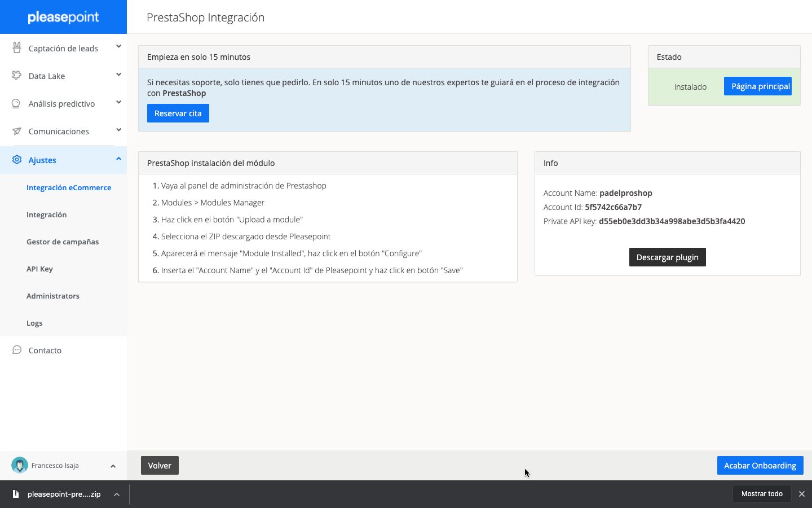The image size is (812, 508).
Task: Select the Administrators submenu item
Action: [x=53, y=296]
